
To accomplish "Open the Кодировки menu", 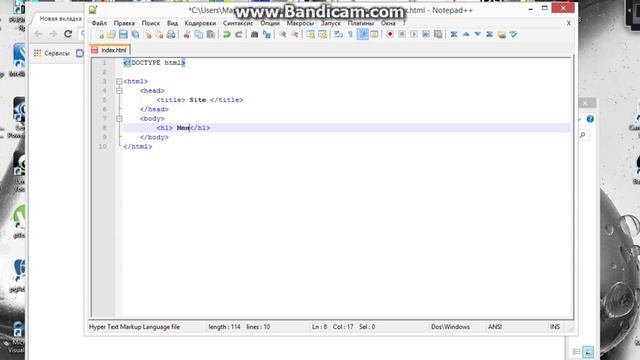I will pyautogui.click(x=200, y=23).
